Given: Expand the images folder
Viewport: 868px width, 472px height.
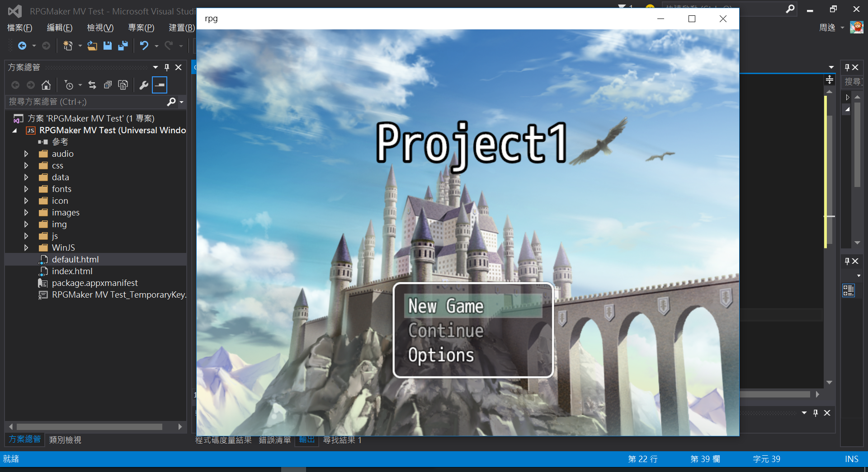Looking at the screenshot, I should (26, 213).
